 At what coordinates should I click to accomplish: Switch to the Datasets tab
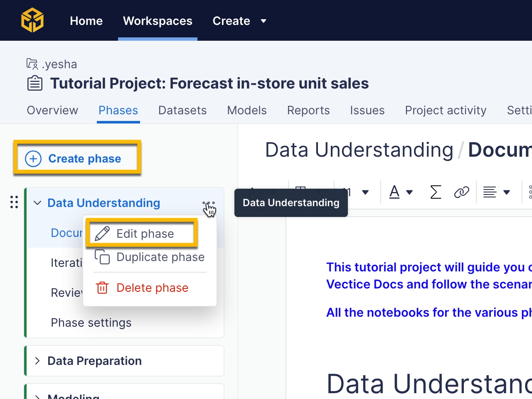[x=182, y=110]
